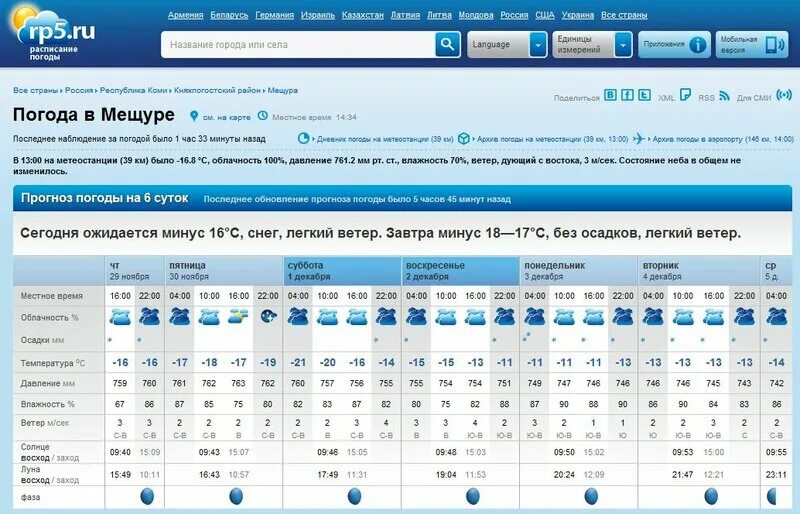Click the local time clock icon

tap(262, 116)
